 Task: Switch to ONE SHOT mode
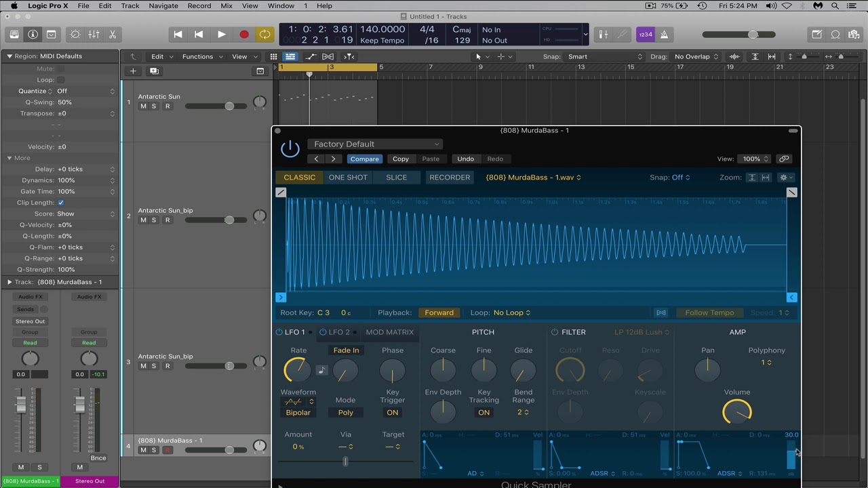tap(348, 178)
